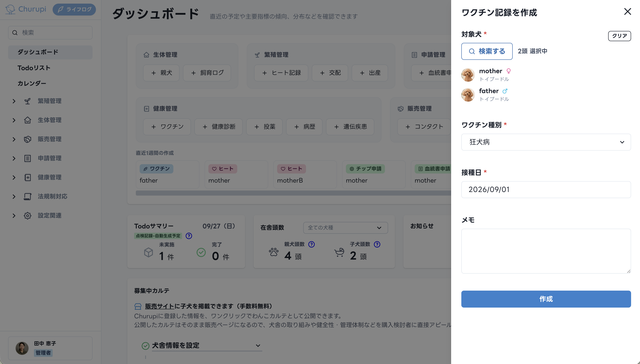
Task: Click the 繁殖管理 sprout icon in sidebar
Action: pos(28,101)
